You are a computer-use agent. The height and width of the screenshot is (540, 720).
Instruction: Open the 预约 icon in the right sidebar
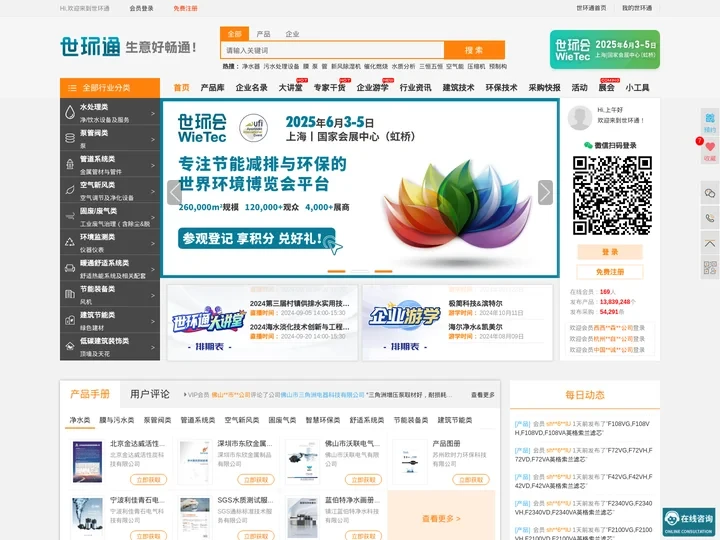click(x=710, y=122)
